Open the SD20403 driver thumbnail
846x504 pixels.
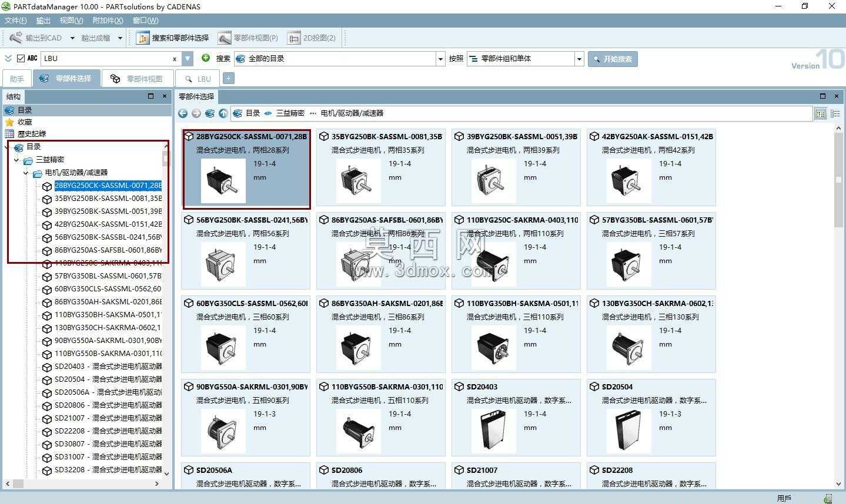(494, 431)
